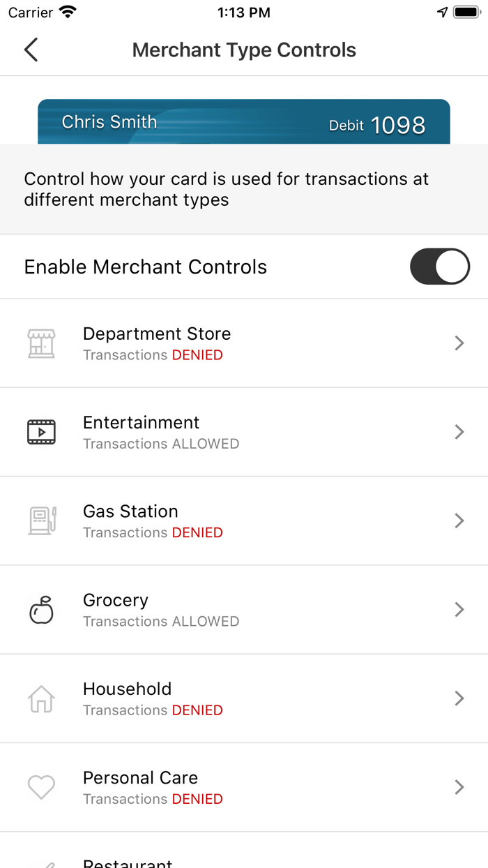
Task: Expand the Department Store control settings
Action: (459, 343)
